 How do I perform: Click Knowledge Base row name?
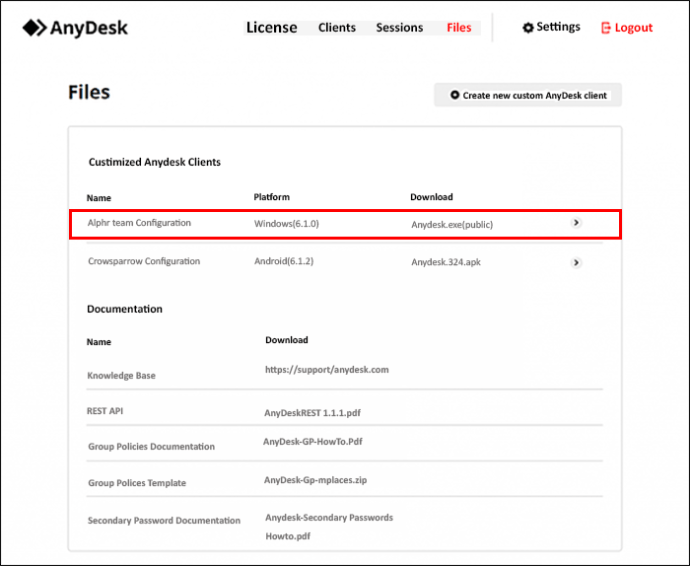[121, 375]
